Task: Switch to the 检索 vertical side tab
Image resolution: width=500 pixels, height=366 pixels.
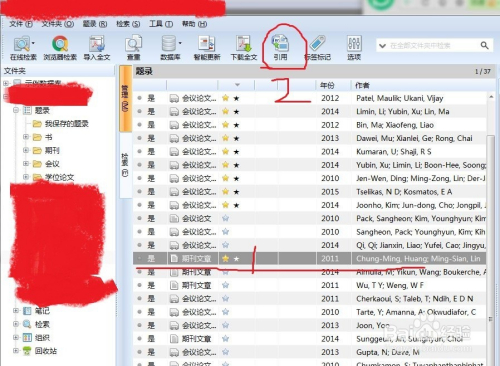Action: click(x=125, y=165)
